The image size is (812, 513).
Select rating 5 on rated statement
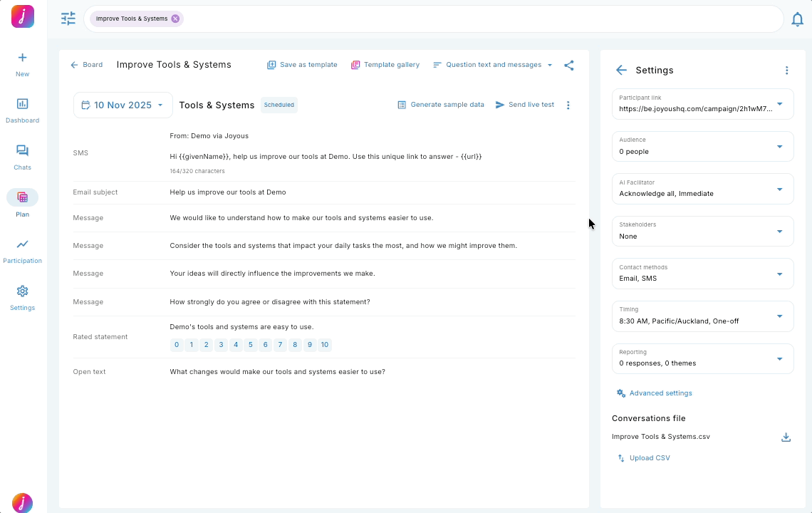coord(251,345)
